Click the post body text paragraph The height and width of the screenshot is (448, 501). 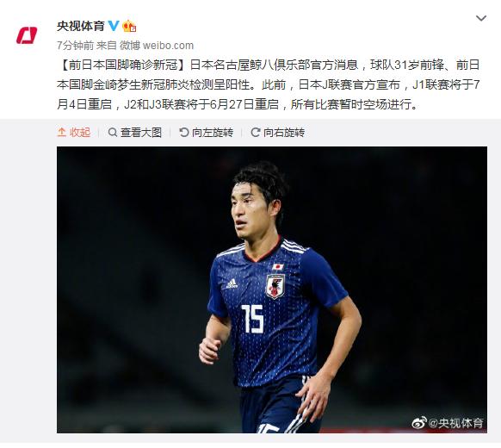[269, 84]
